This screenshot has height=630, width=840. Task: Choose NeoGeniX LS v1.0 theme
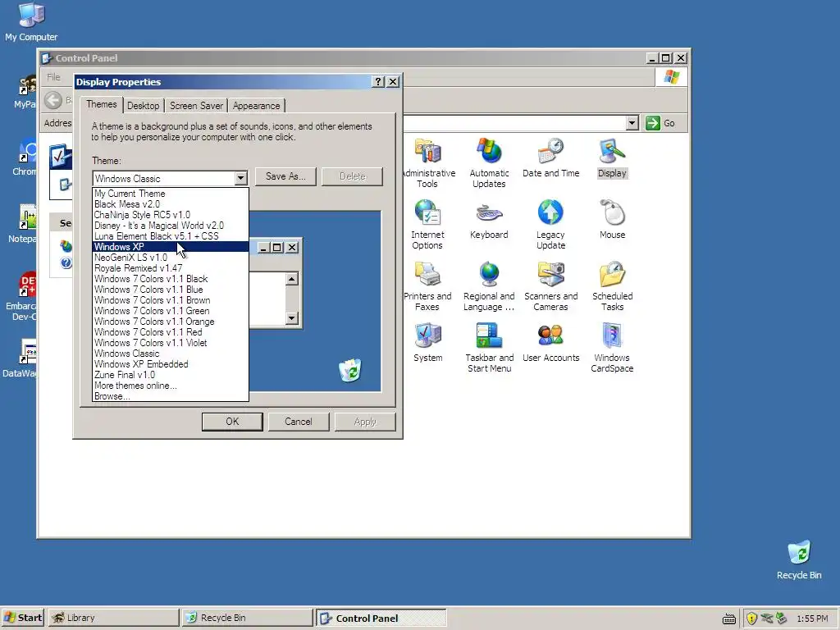click(x=171, y=258)
